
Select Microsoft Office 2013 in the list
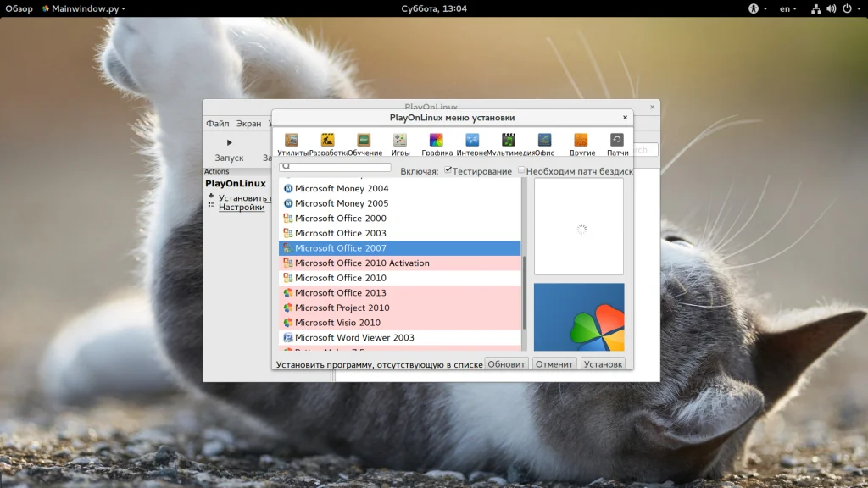(340, 293)
